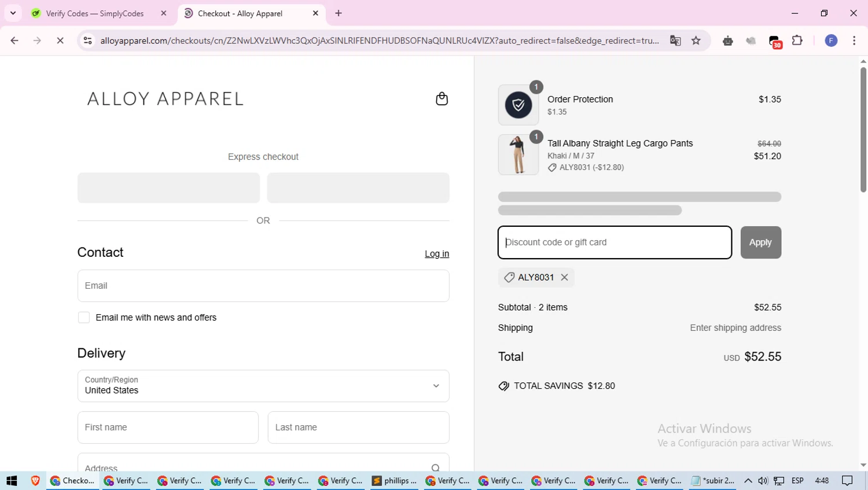868x490 pixels.
Task: Focus the First name field
Action: pyautogui.click(x=168, y=428)
